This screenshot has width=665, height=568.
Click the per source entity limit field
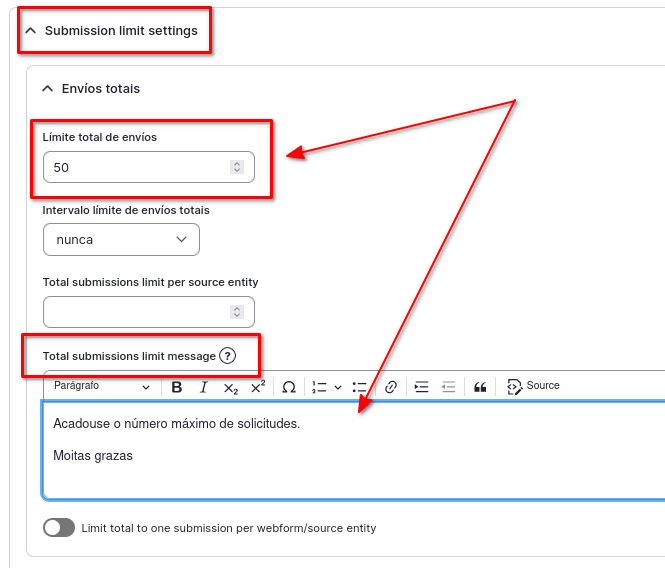pyautogui.click(x=138, y=312)
